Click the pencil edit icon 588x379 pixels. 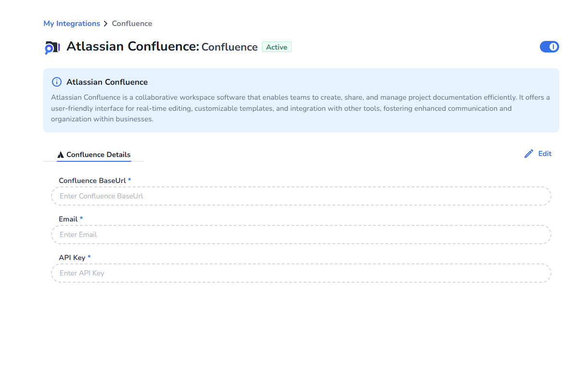coord(529,154)
